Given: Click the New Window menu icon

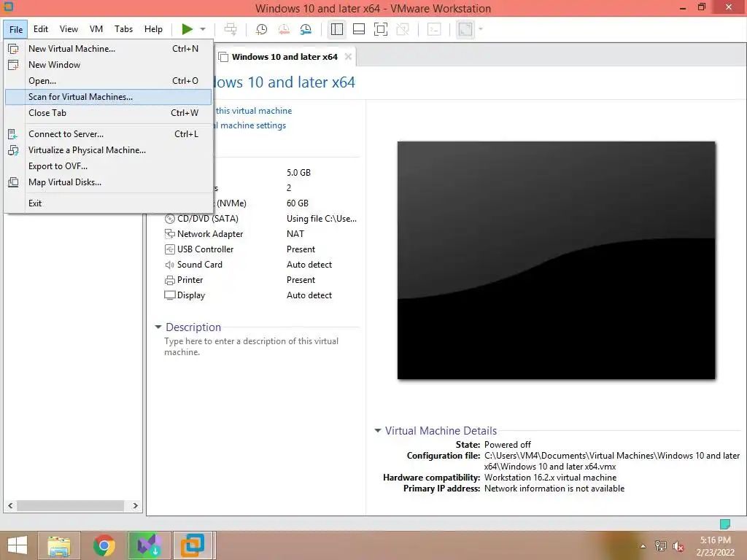Looking at the screenshot, I should (x=13, y=65).
